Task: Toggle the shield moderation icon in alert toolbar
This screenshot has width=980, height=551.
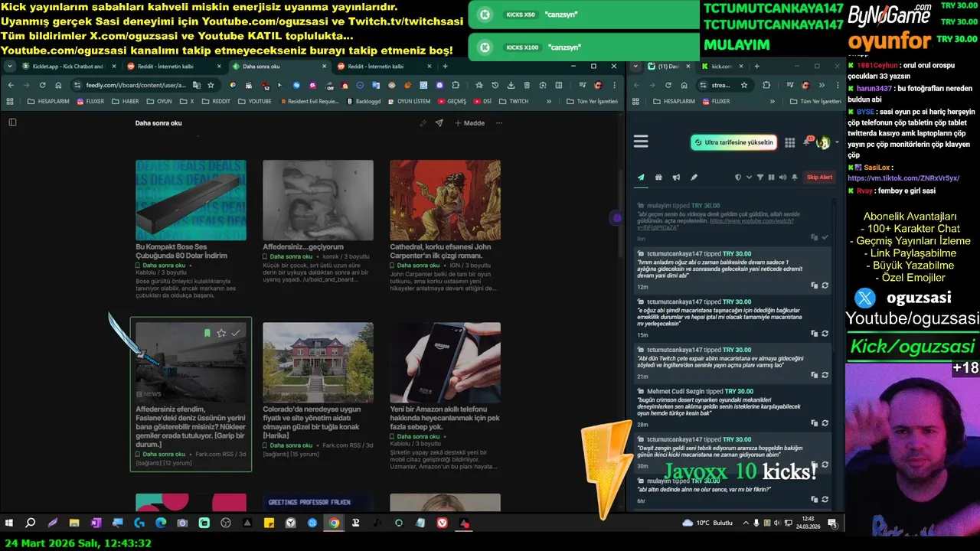Action: (738, 178)
